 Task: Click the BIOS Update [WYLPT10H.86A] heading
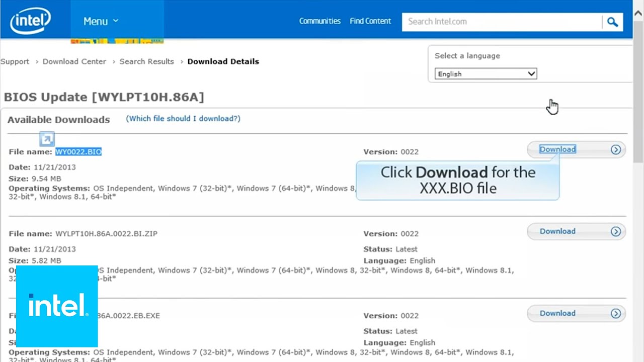pos(104,97)
